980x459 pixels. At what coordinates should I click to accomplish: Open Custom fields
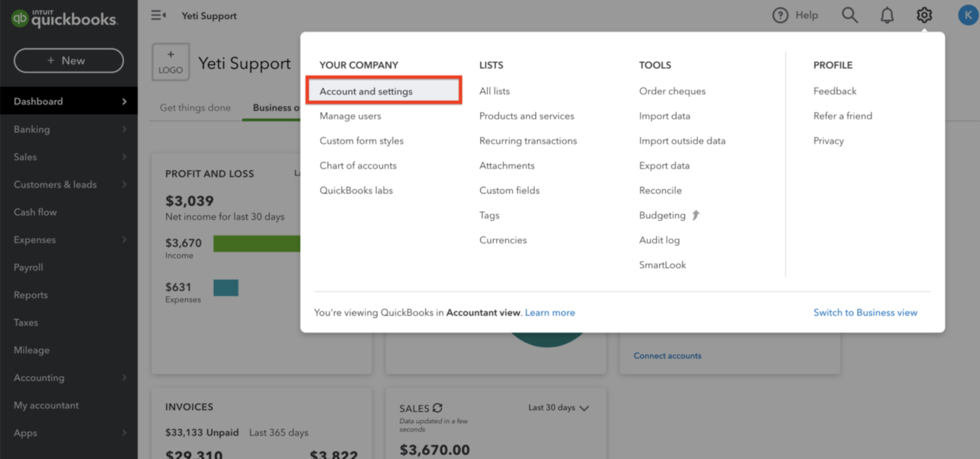click(509, 190)
